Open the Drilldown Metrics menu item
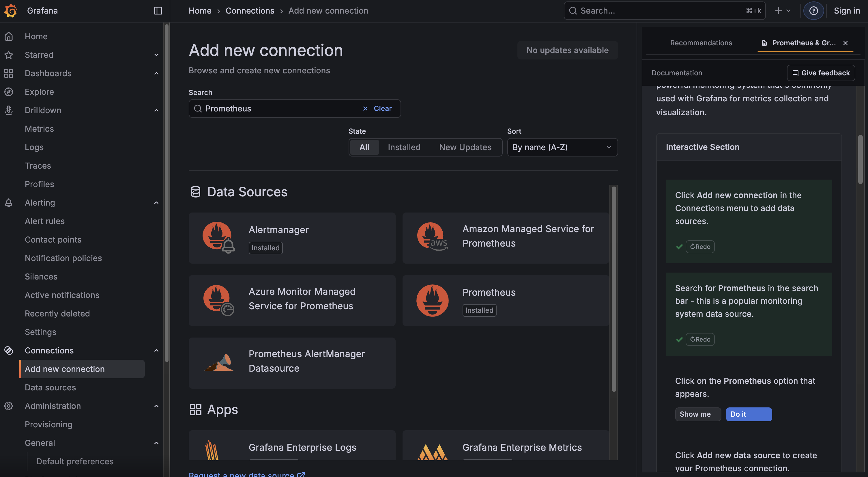This screenshot has height=477, width=868. coord(39,128)
